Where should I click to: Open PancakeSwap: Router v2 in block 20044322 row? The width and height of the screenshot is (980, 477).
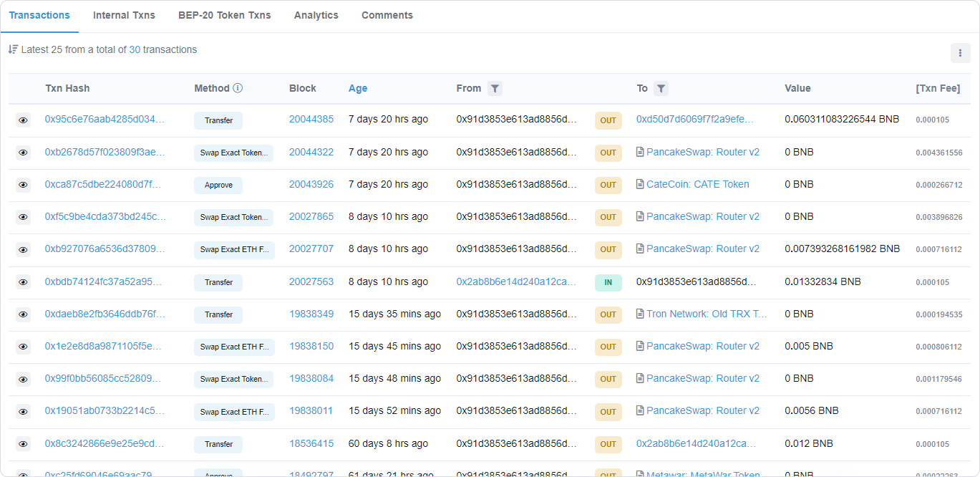pos(703,152)
